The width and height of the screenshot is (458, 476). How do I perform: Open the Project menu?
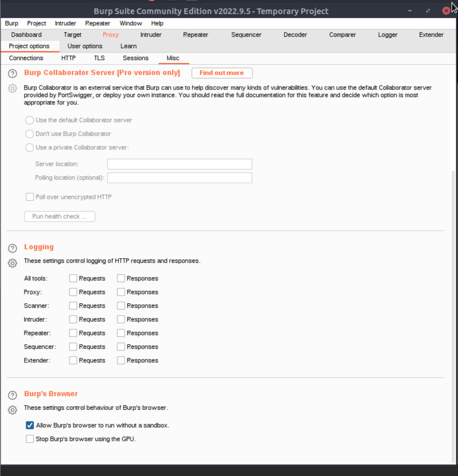click(x=36, y=23)
